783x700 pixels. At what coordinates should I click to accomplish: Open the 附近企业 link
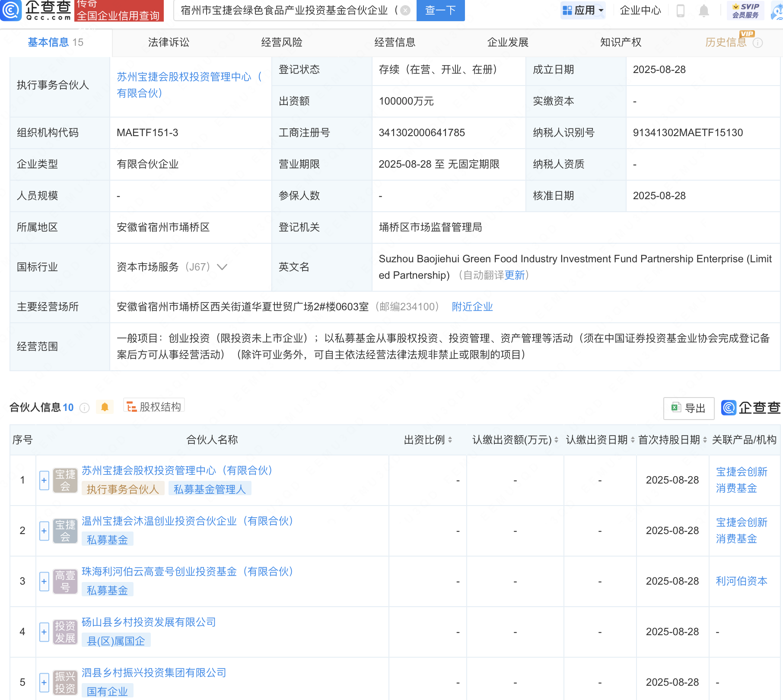click(472, 307)
